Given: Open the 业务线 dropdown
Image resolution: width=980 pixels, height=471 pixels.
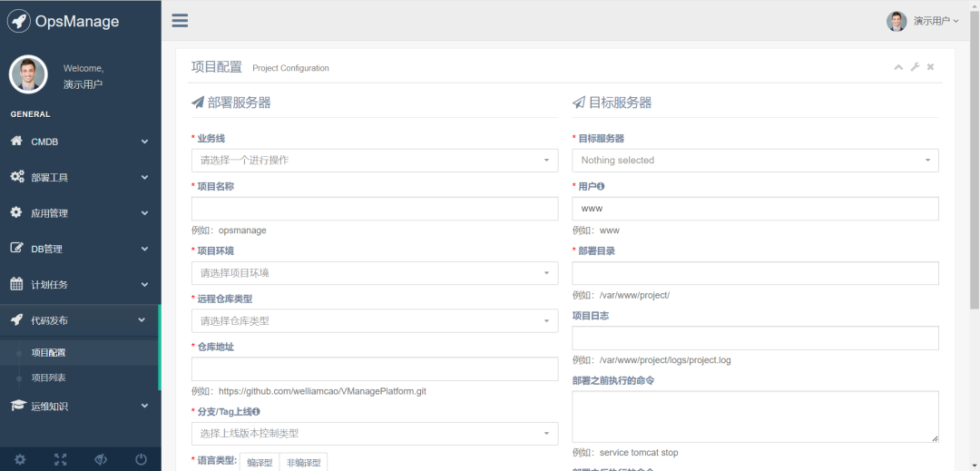Looking at the screenshot, I should (x=375, y=161).
